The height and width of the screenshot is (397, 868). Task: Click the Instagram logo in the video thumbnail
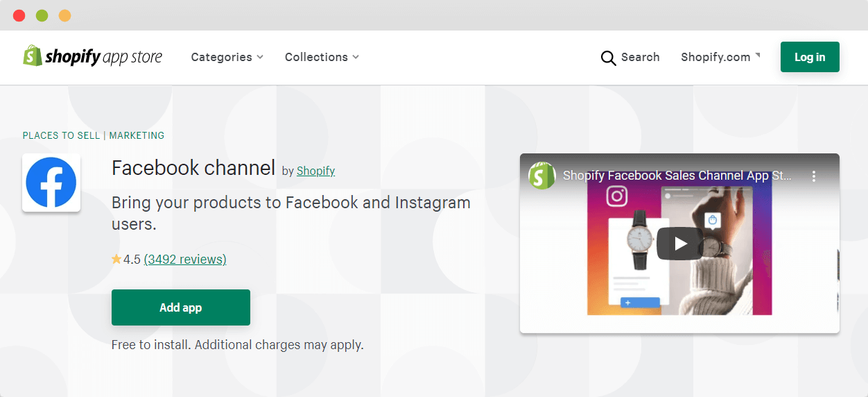pos(617,196)
